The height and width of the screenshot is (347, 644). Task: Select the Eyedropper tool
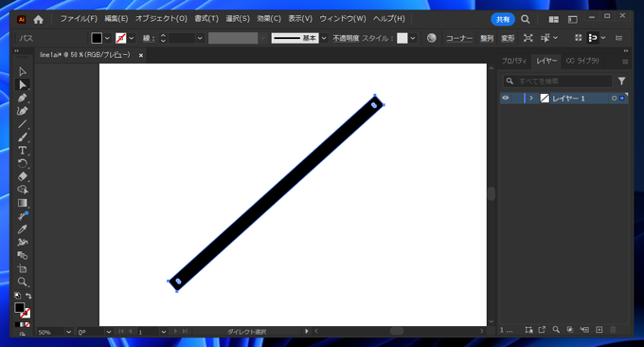(x=22, y=229)
